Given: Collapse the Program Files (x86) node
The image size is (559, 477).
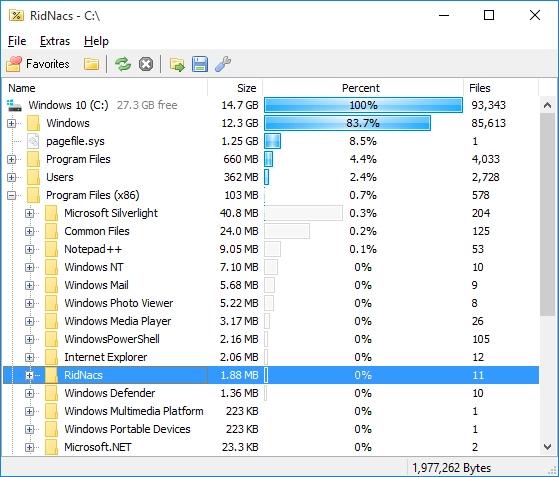Looking at the screenshot, I should [11, 195].
